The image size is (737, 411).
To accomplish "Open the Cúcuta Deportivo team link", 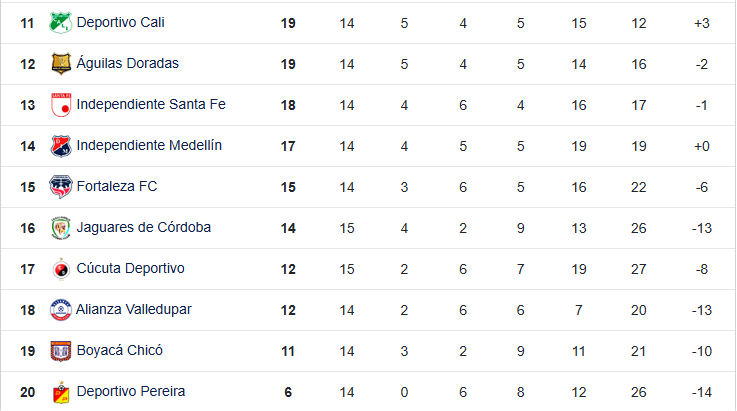I will (130, 268).
